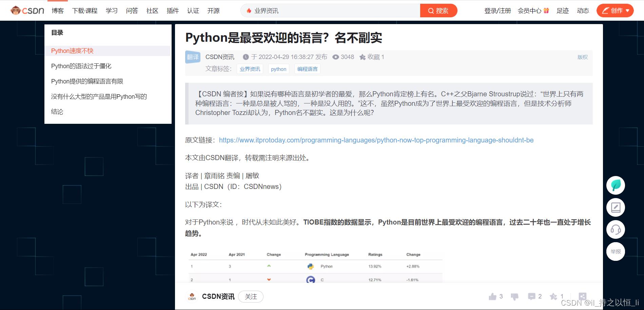The image size is (644, 310).
Task: Click 登录/注册 link
Action: click(497, 11)
